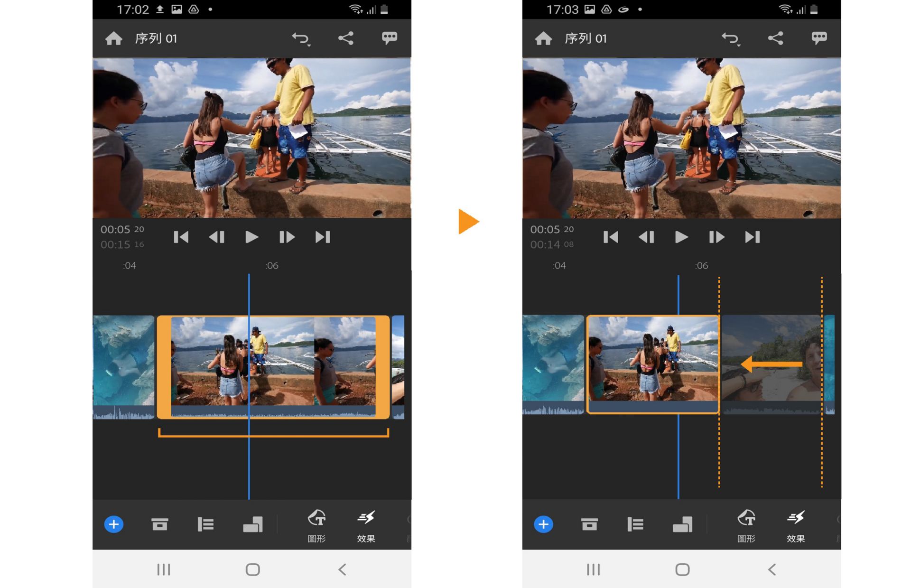Tap the share icon in left phone
Image resolution: width=911 pixels, height=588 pixels.
[345, 38]
